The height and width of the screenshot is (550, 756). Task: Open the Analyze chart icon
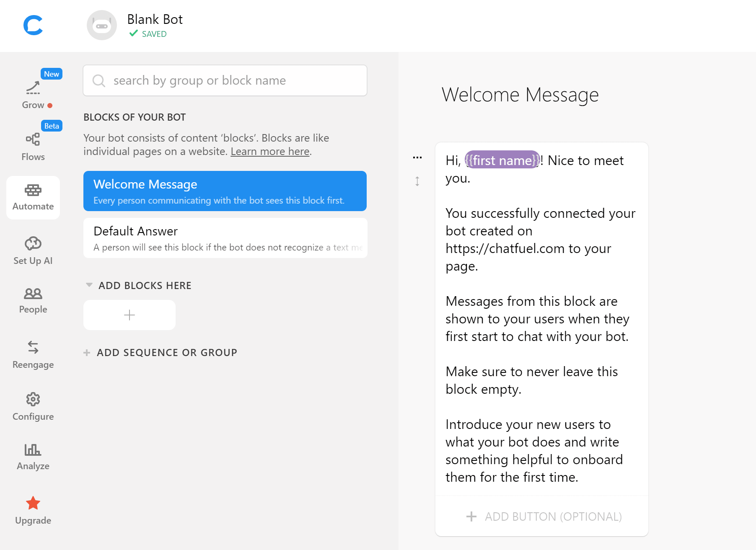pyautogui.click(x=33, y=449)
